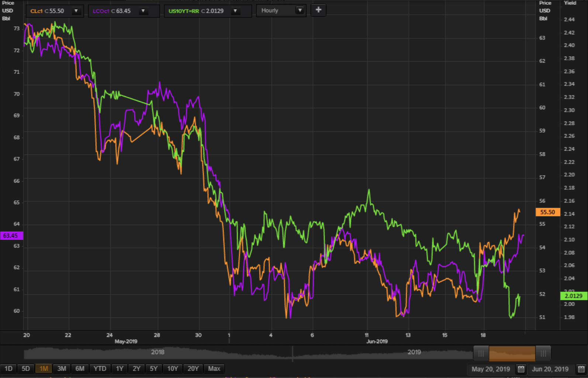Expand the US10YT=RR instrument dropdown arrow
This screenshot has width=588, height=378.
click(235, 11)
